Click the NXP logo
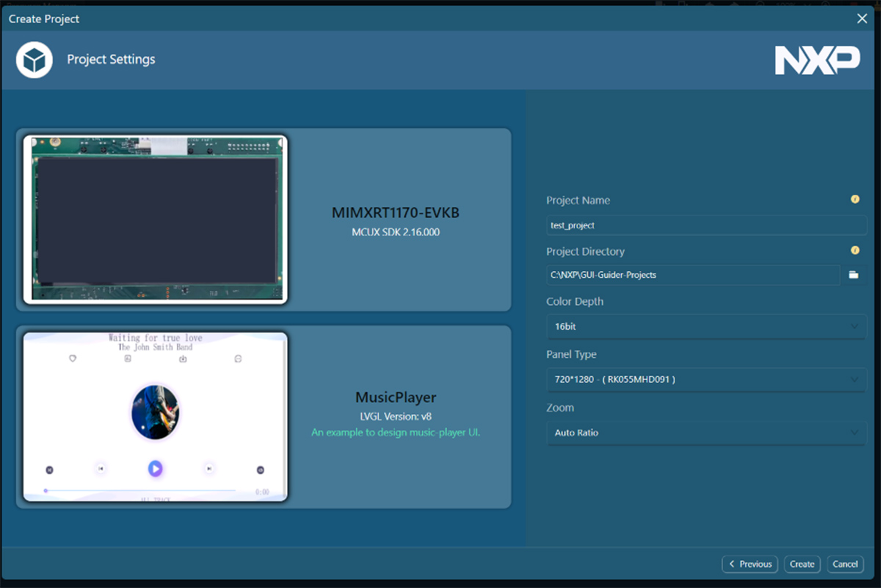The height and width of the screenshot is (588, 881). click(818, 60)
